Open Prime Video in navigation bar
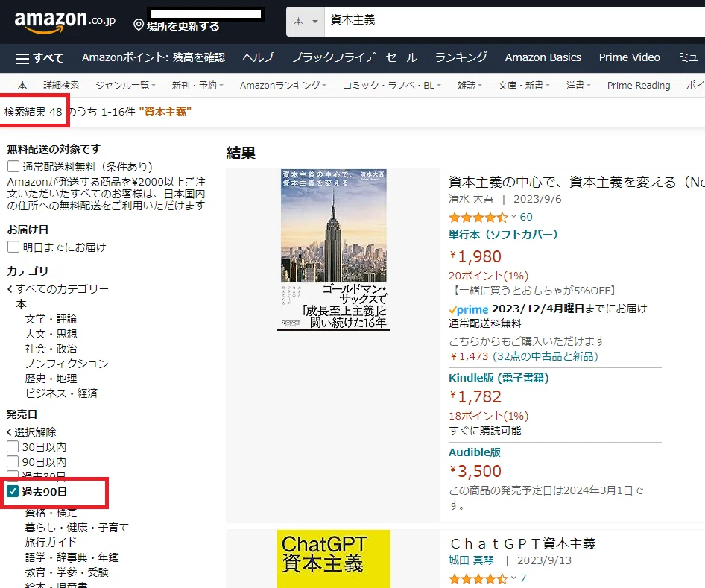705x588 pixels. coord(630,57)
